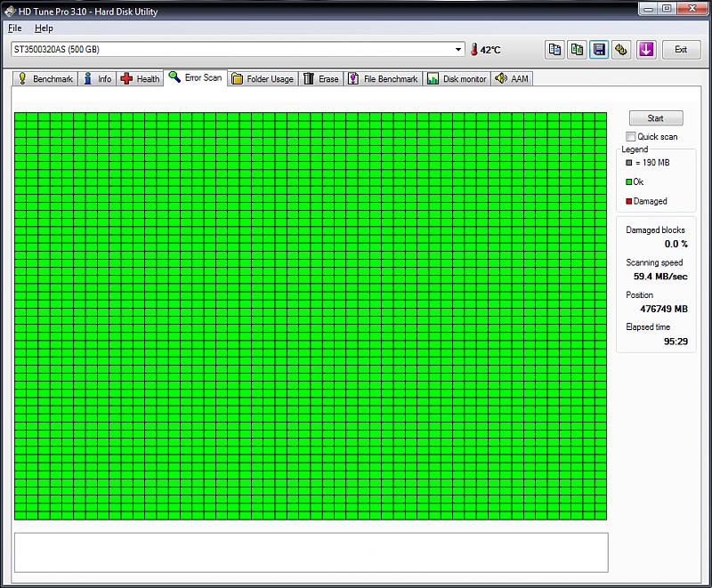Click the light bulb Benchmark tab icon
Image resolution: width=712 pixels, height=588 pixels.
coord(22,78)
